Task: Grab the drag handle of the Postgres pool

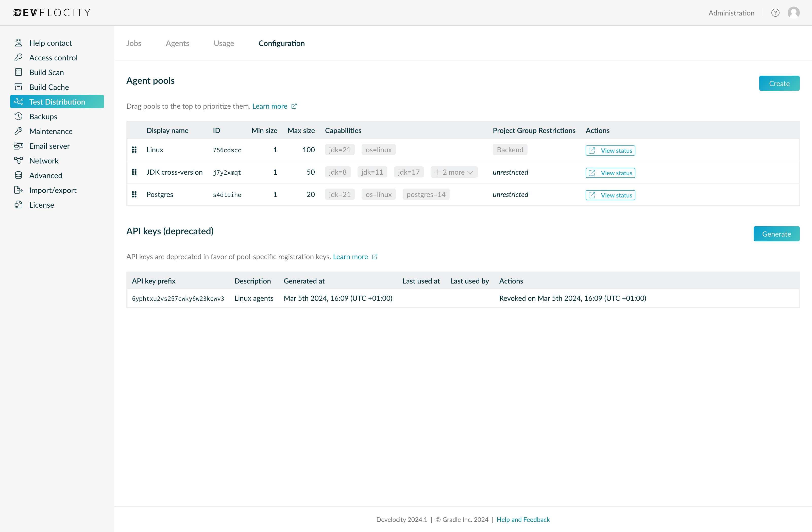Action: [134, 194]
